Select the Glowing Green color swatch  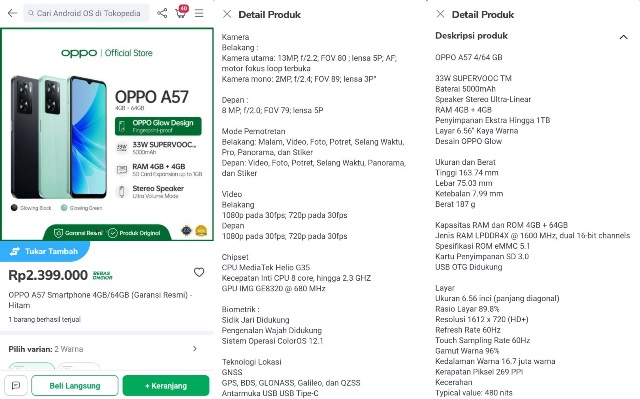pos(64,208)
